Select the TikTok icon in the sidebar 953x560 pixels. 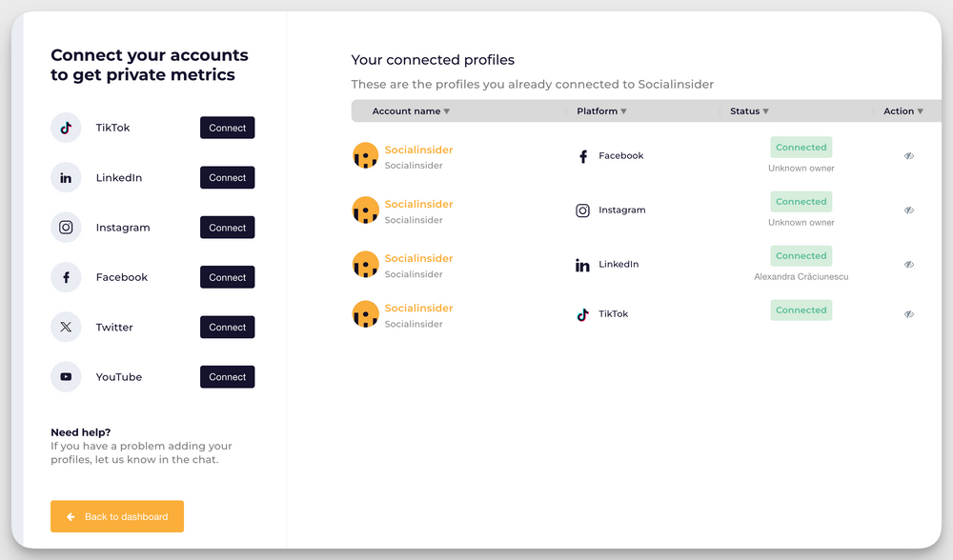[65, 127]
